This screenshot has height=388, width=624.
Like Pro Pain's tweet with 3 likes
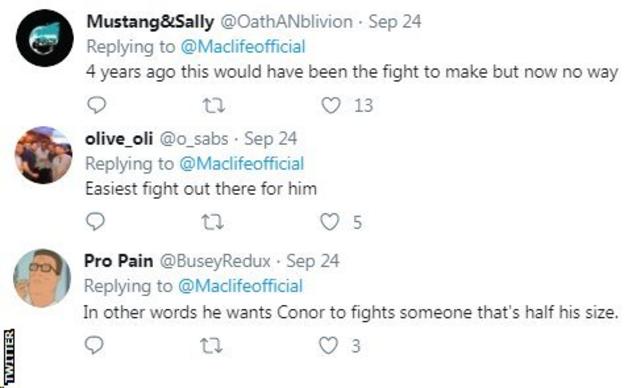tap(329, 345)
